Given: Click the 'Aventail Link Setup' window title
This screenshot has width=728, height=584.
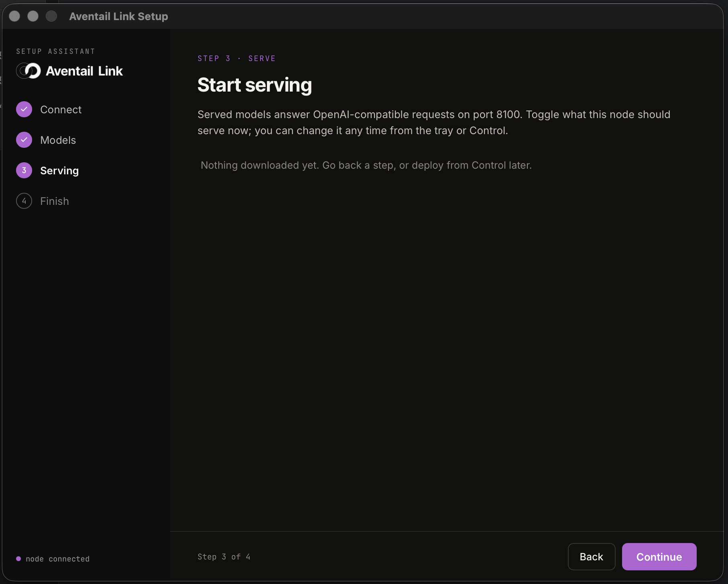Looking at the screenshot, I should tap(118, 16).
